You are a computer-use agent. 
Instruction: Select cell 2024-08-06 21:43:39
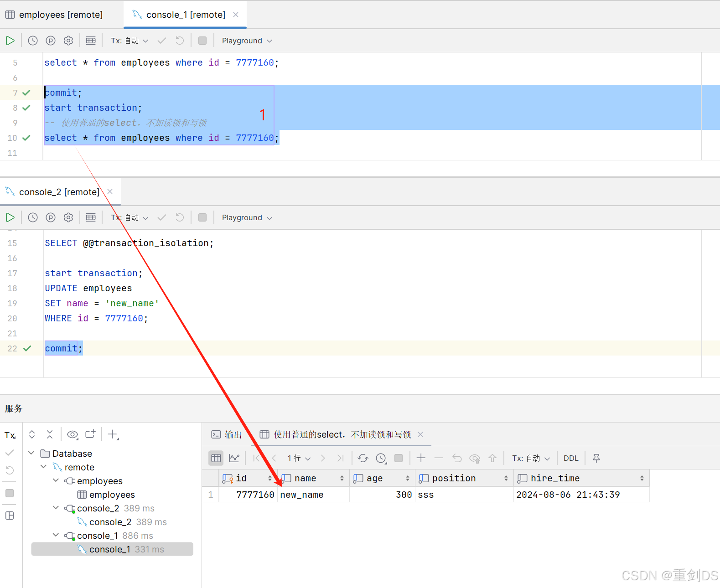click(x=581, y=495)
